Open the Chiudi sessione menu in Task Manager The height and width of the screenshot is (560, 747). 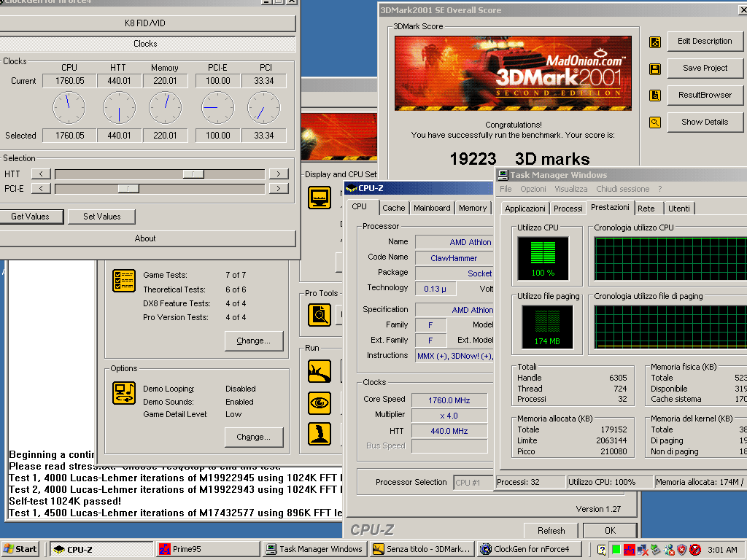tap(623, 189)
